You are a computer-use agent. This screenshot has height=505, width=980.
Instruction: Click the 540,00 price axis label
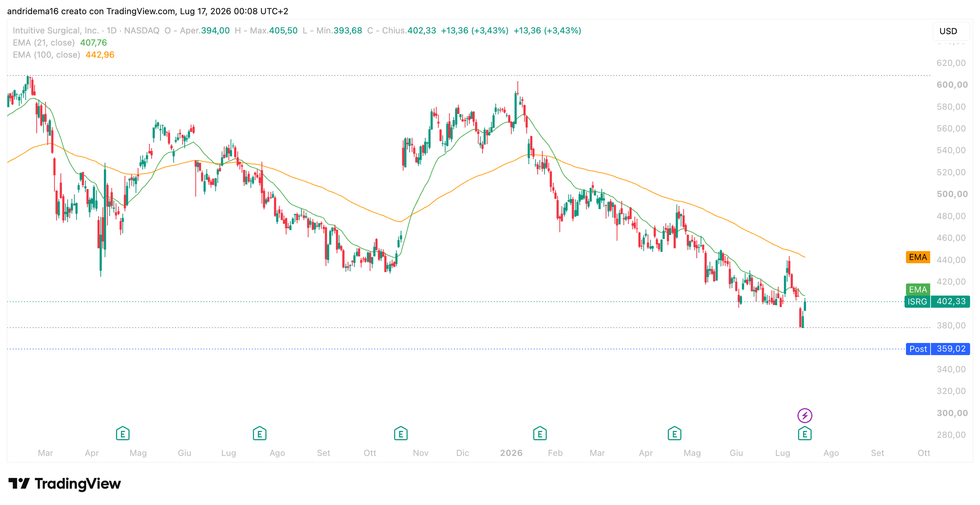coord(951,150)
